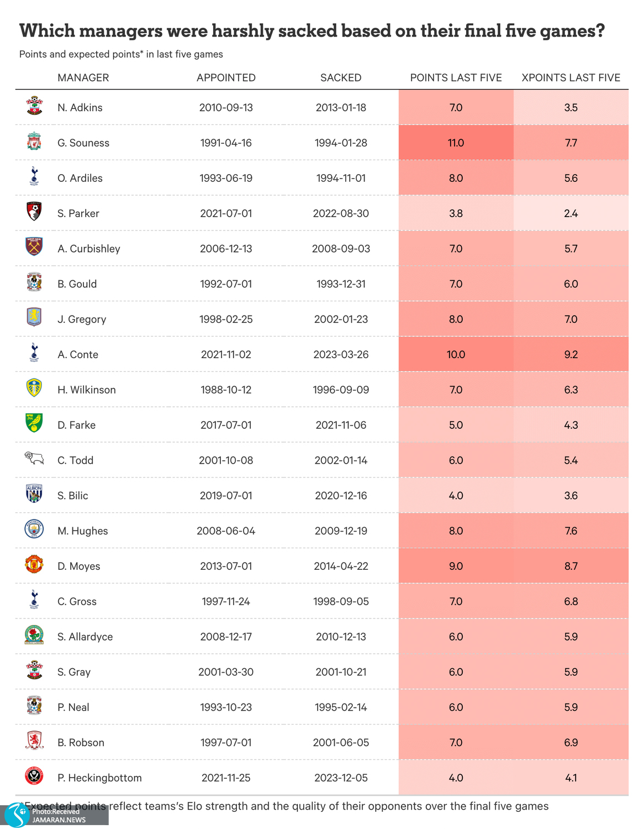Click the Southampton crest beside N. Adkins
Image resolution: width=644 pixels, height=829 pixels.
(x=34, y=106)
